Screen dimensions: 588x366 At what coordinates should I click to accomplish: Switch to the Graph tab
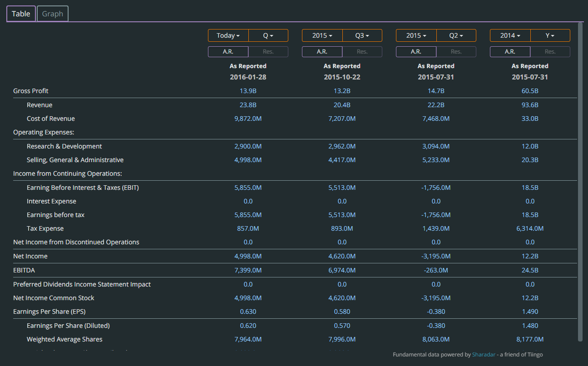[x=53, y=14]
